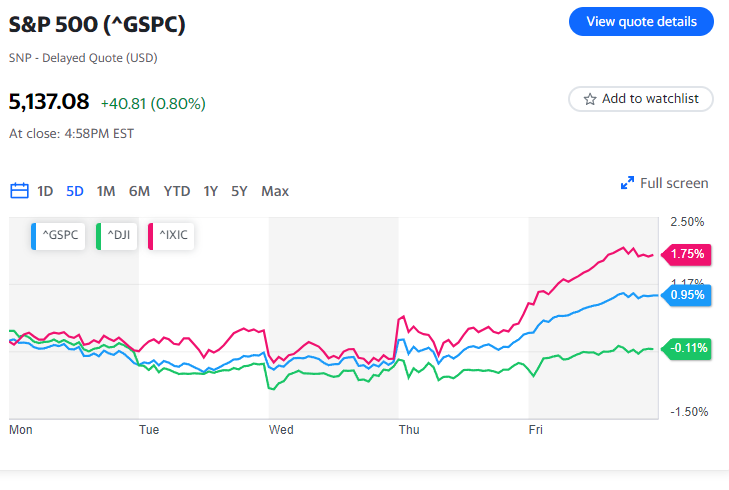This screenshot has width=729, height=490.
Task: Click the -0.11% green price tag
Action: pos(687,348)
